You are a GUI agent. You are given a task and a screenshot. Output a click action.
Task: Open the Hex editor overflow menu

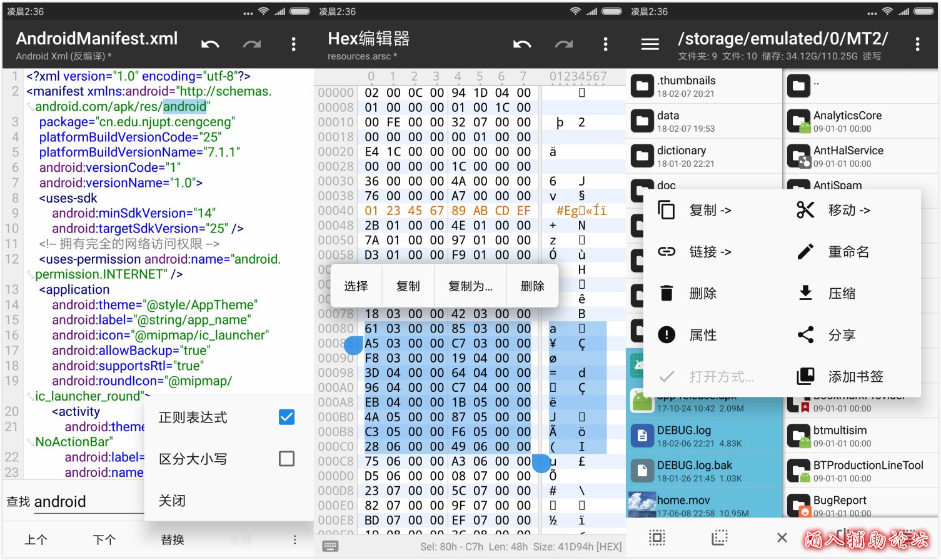[605, 44]
